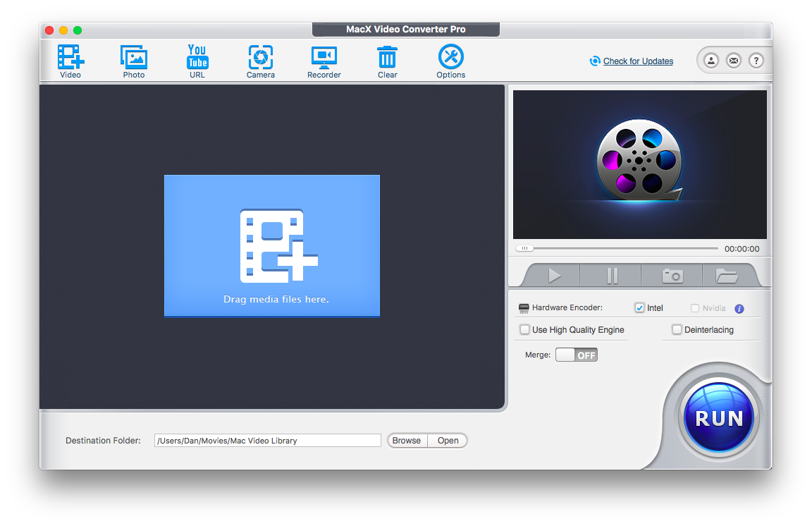
Task: Click the Hardware Encoder label
Action: pos(567,308)
